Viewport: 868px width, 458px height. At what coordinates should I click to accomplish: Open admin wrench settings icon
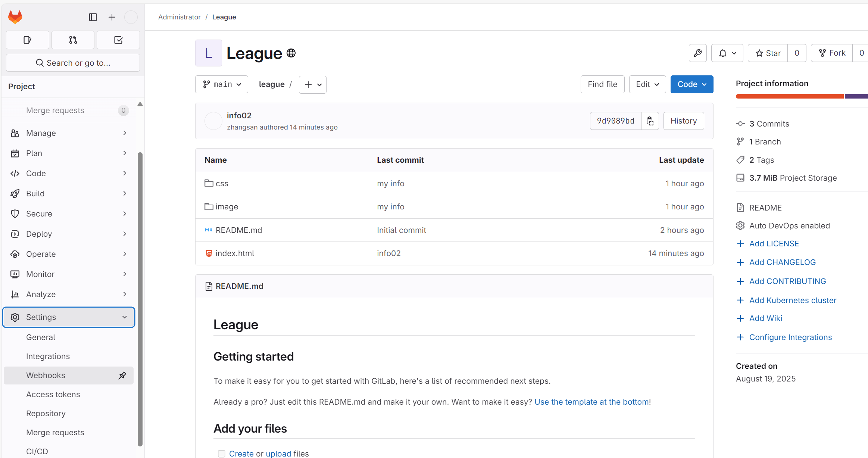coord(698,53)
